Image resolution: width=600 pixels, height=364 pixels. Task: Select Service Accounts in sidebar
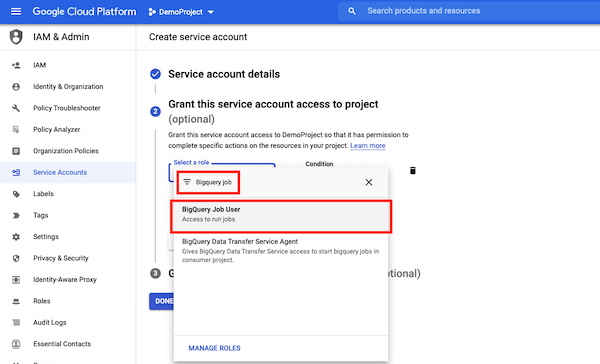coord(60,172)
